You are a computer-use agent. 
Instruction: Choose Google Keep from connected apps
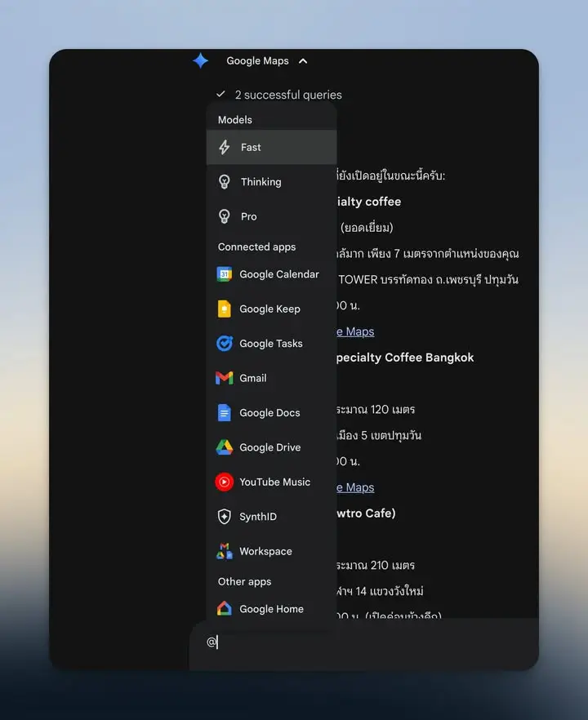(x=271, y=309)
